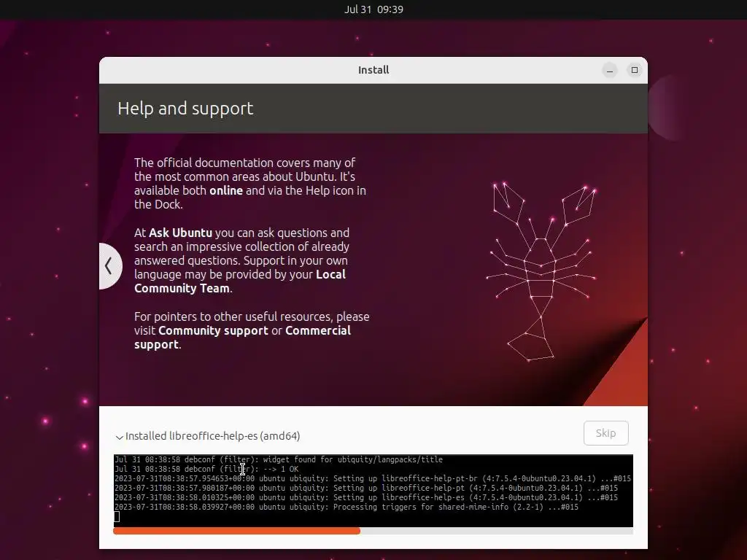The height and width of the screenshot is (560, 747).
Task: Click inside the installer terminal log
Action: 373,491
